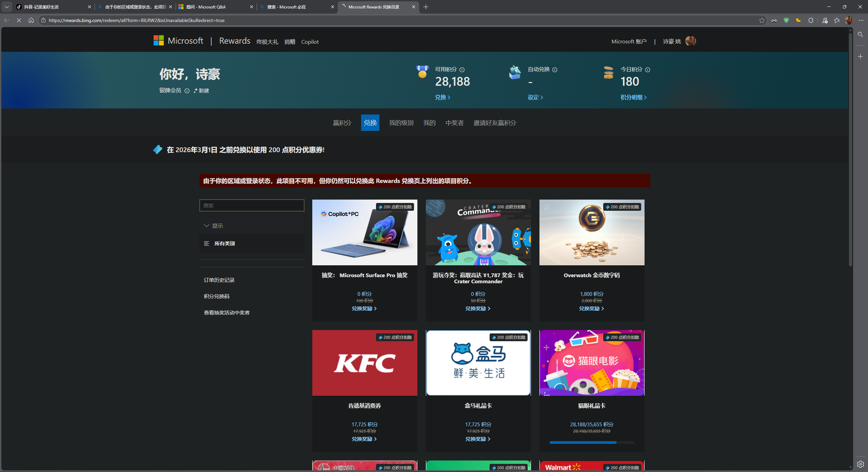Open sidebar settings gear icon
Viewport: 868px width, 472px height.
(860, 464)
